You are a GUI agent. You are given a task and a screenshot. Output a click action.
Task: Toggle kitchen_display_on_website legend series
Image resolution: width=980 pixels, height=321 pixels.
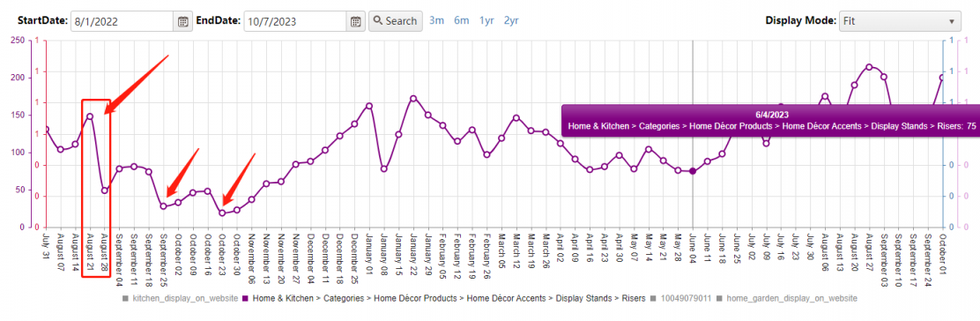click(181, 298)
